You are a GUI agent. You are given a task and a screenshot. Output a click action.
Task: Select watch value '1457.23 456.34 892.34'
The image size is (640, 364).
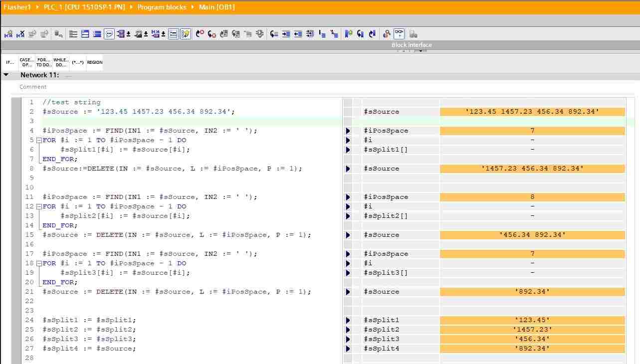tap(532, 169)
